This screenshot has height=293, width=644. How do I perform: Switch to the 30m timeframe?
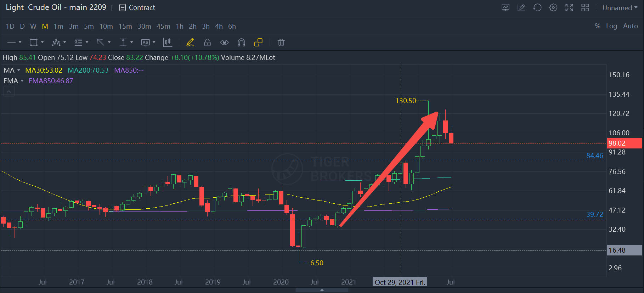click(145, 26)
